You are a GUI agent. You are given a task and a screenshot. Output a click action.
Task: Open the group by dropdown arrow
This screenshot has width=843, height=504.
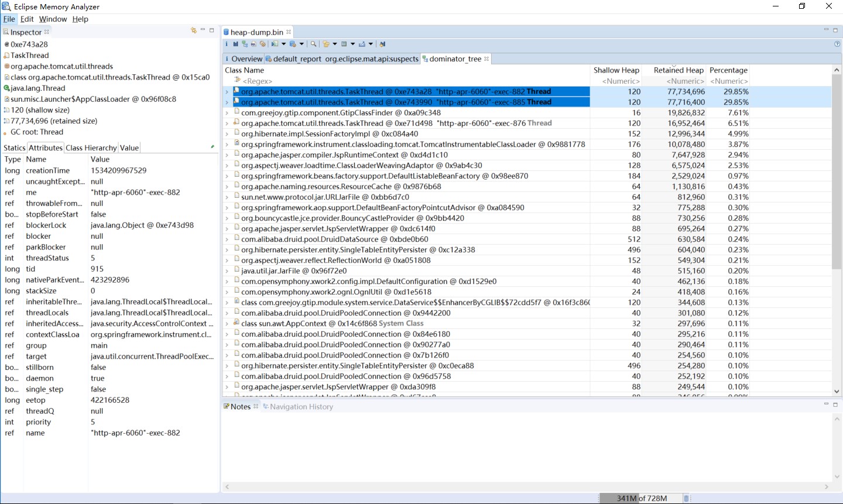335,44
